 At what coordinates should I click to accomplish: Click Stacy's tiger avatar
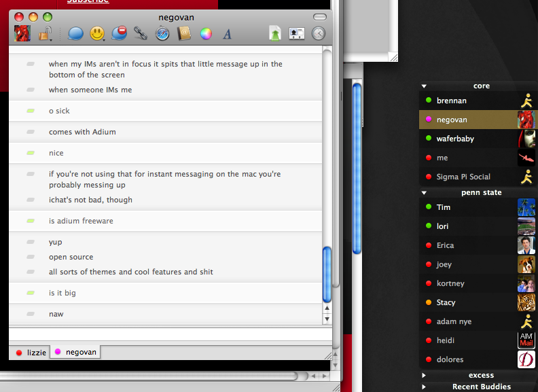click(526, 302)
